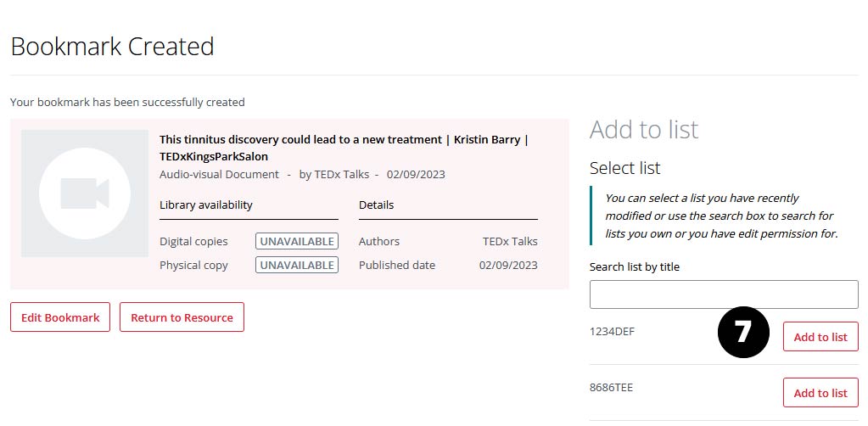The image size is (868, 426).
Task: Click the Edit Bookmark button
Action: pyautogui.click(x=60, y=317)
